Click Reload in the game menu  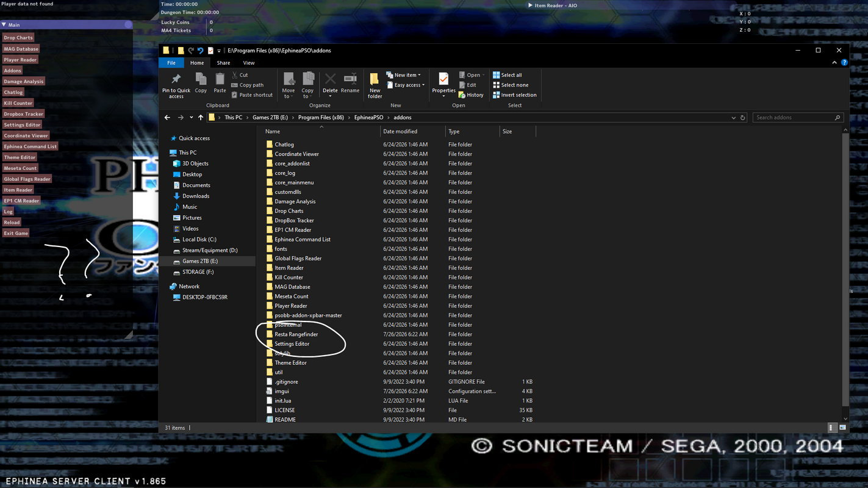coord(12,223)
